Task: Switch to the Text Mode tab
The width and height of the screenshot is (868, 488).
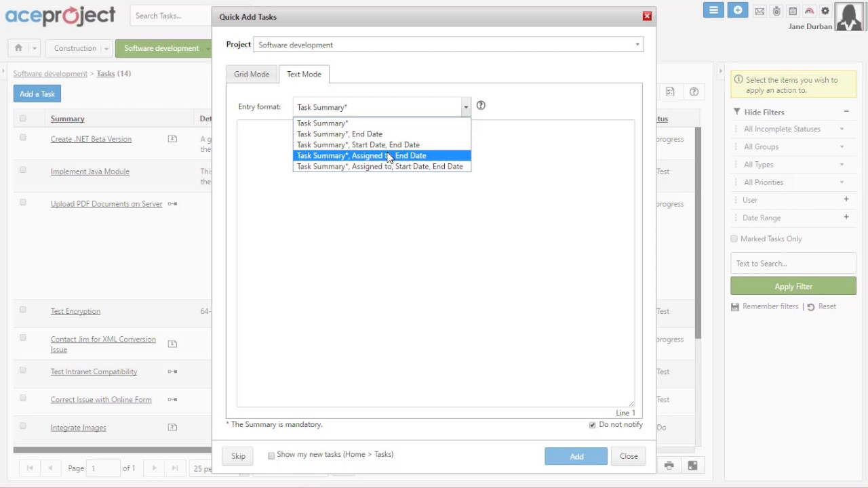Action: 304,74
